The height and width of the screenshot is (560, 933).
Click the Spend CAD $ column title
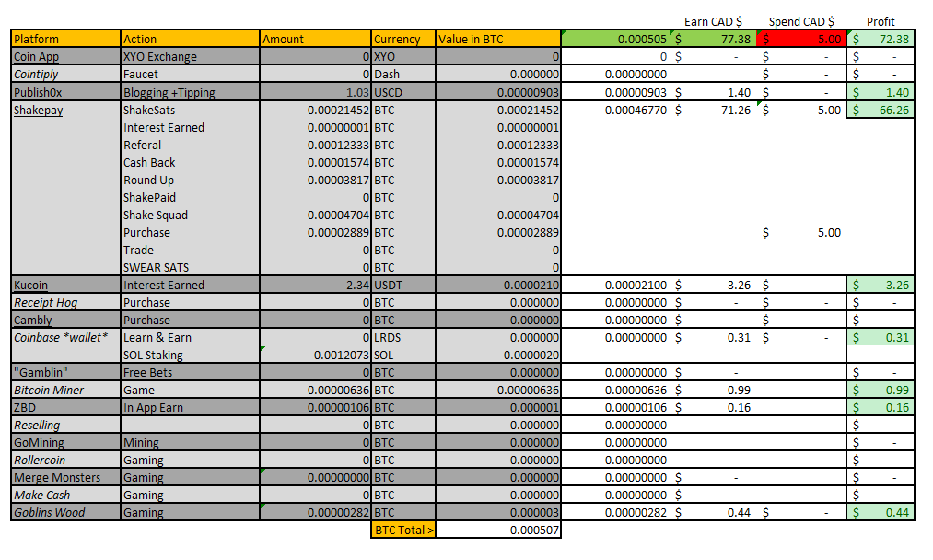801,21
